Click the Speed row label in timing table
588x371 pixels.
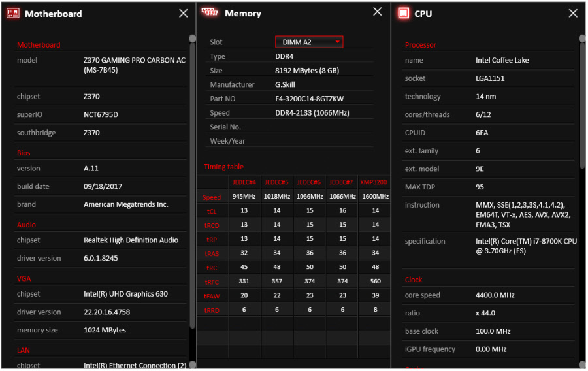(212, 197)
